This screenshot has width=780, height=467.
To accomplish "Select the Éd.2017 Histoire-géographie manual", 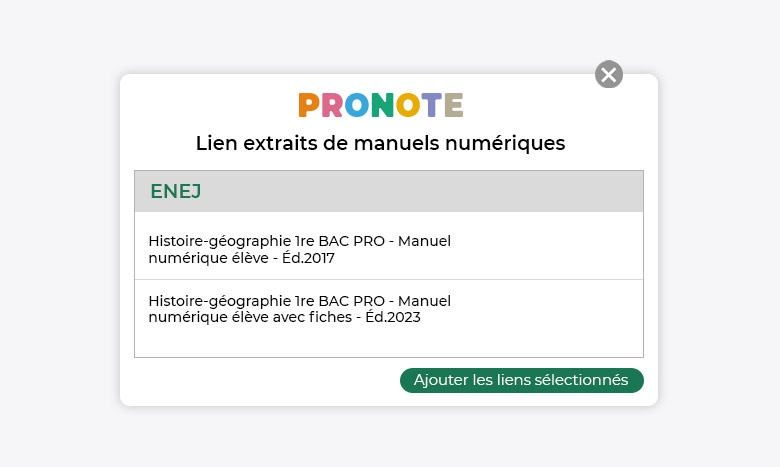I will coord(389,246).
